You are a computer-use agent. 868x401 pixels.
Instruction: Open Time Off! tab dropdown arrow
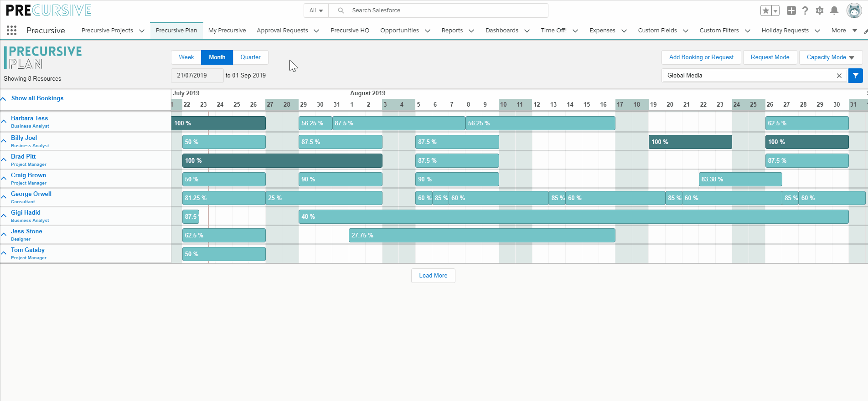click(x=575, y=31)
